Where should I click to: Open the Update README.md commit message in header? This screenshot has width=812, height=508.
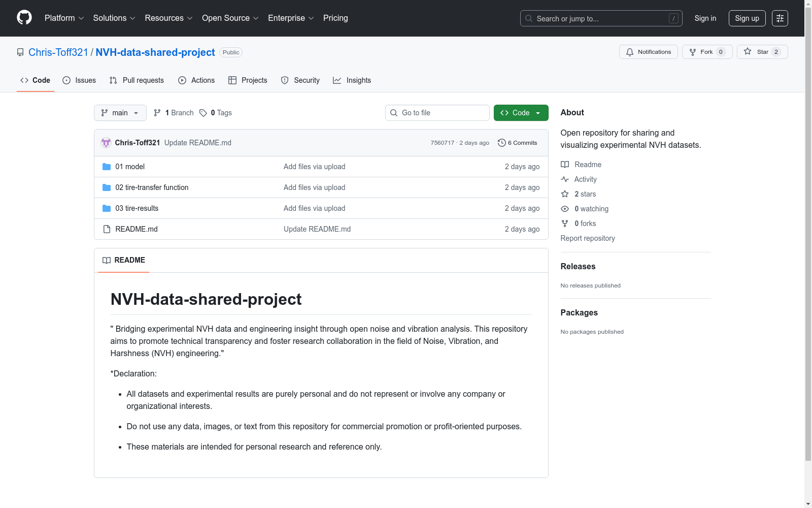pyautogui.click(x=198, y=143)
